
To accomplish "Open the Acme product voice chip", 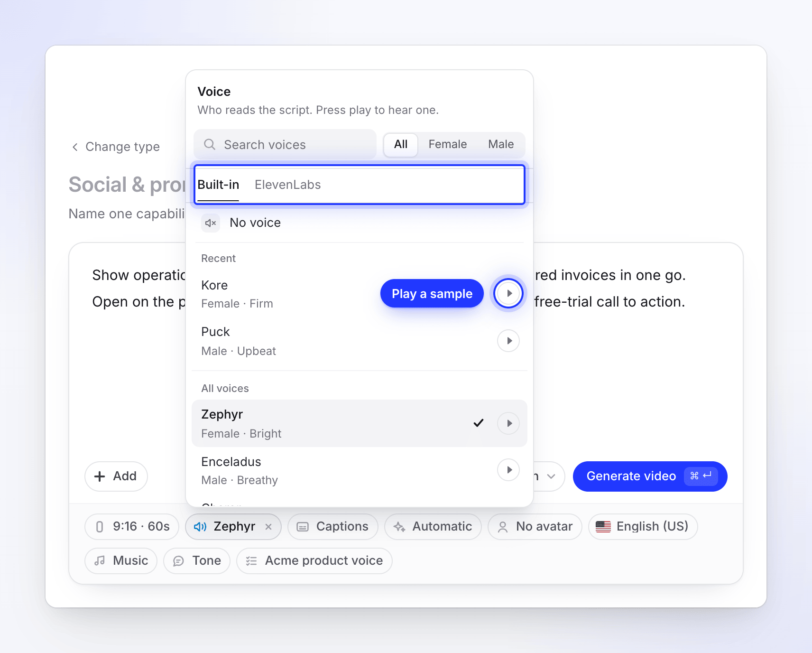I will tap(314, 561).
